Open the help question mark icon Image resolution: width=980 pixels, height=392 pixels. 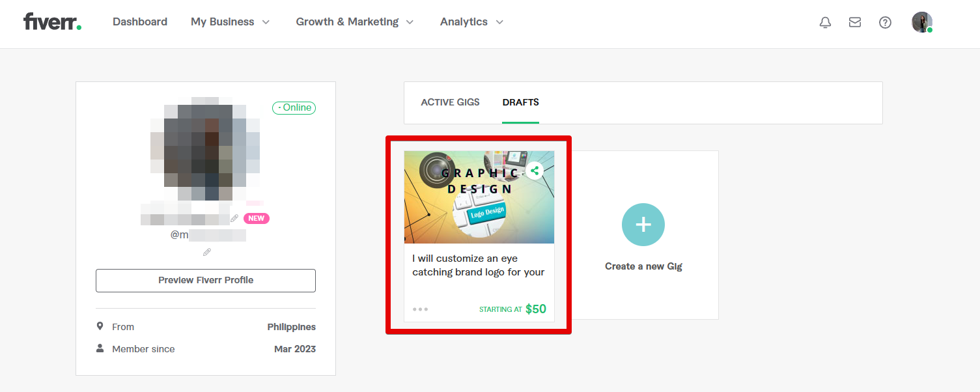(885, 22)
